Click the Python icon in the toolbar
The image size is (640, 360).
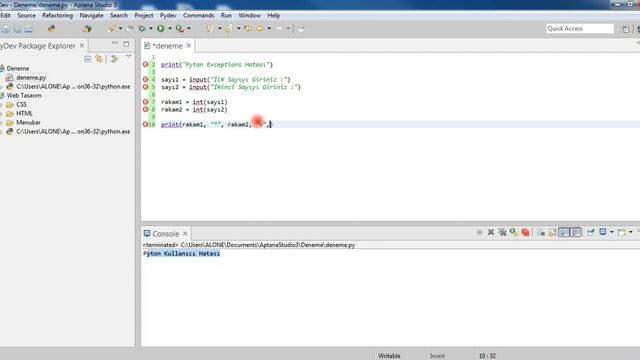click(51, 29)
